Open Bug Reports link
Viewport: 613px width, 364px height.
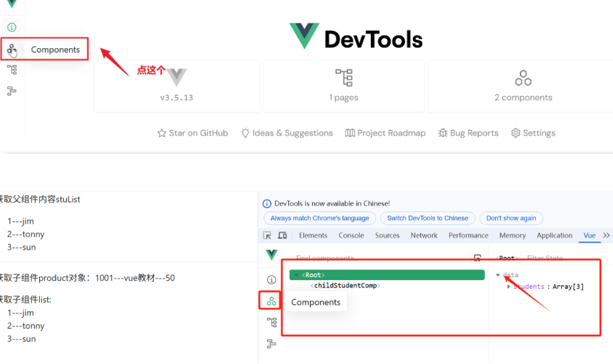tap(468, 133)
